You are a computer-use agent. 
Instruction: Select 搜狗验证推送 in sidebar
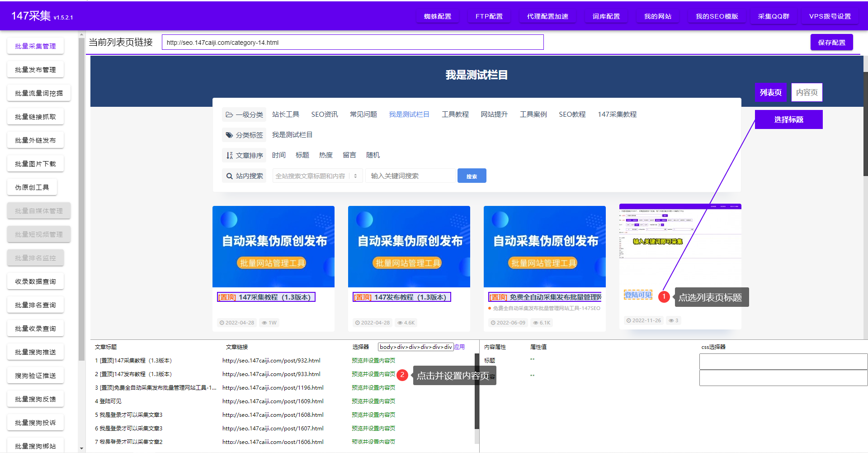(x=35, y=376)
